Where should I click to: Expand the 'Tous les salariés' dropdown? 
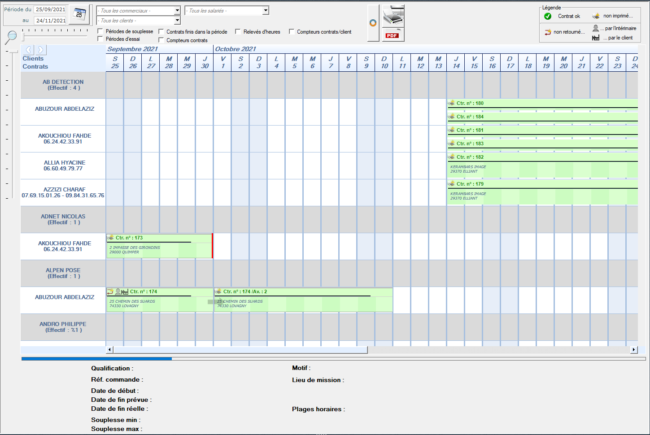(265, 10)
